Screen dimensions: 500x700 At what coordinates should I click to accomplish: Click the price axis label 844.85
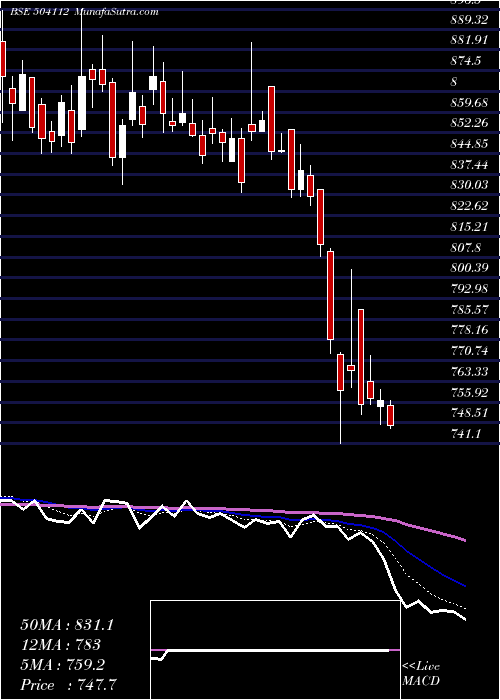469,144
